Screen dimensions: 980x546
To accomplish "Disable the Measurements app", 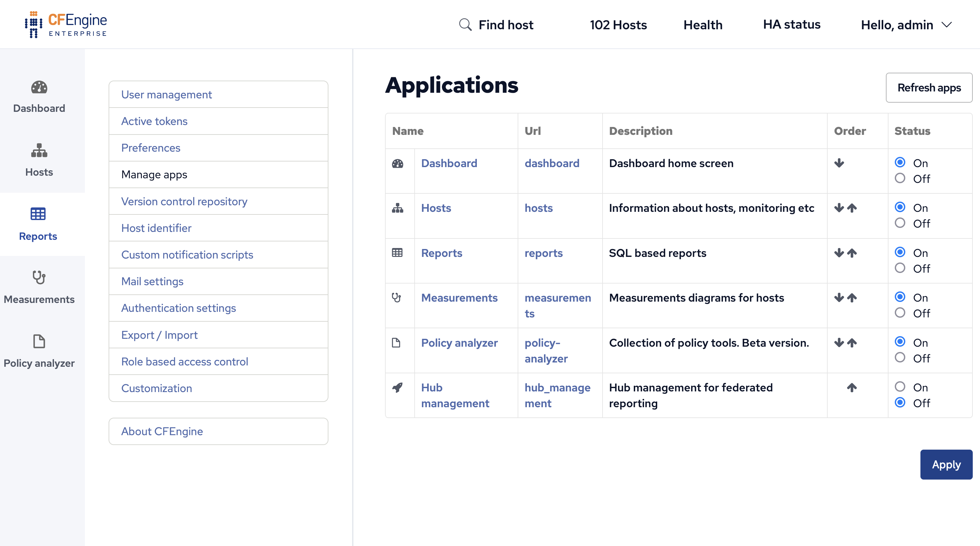I will 900,312.
